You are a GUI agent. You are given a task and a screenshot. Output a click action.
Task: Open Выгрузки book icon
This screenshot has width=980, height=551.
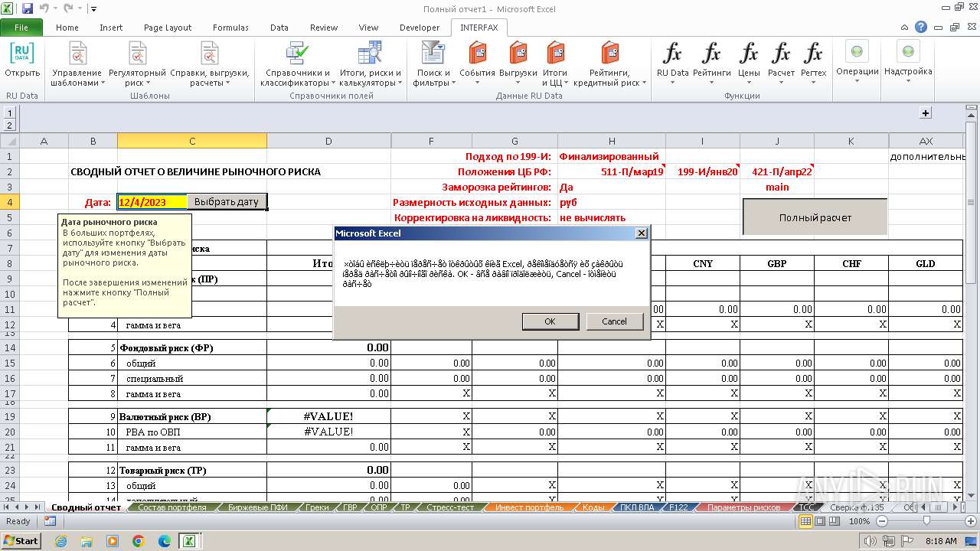(x=518, y=54)
